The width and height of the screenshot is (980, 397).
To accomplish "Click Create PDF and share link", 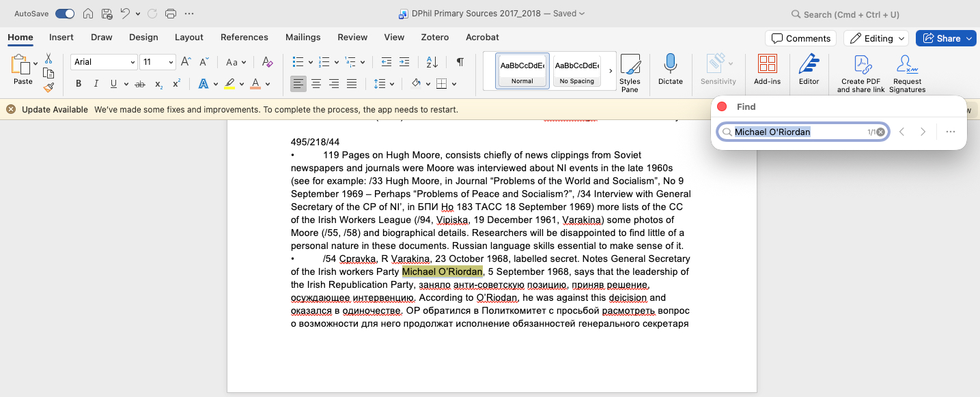I will tap(861, 65).
